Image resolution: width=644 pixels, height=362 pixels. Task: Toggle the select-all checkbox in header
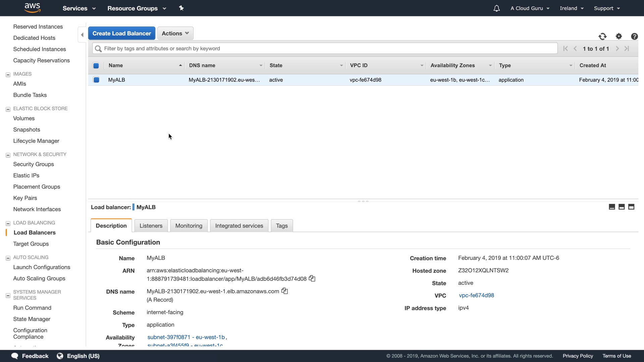point(96,66)
